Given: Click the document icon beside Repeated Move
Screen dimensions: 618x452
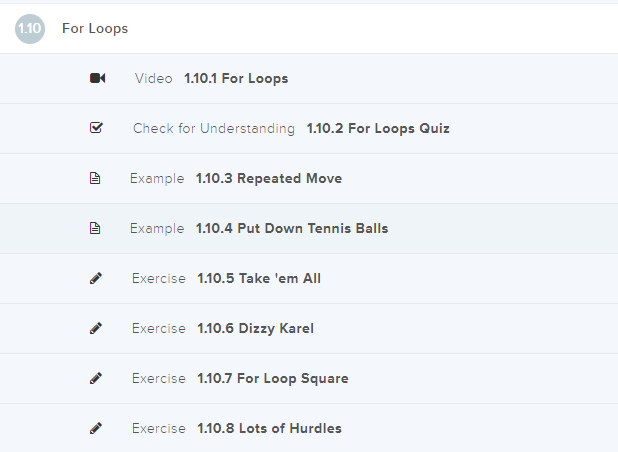Looking at the screenshot, I should [96, 178].
